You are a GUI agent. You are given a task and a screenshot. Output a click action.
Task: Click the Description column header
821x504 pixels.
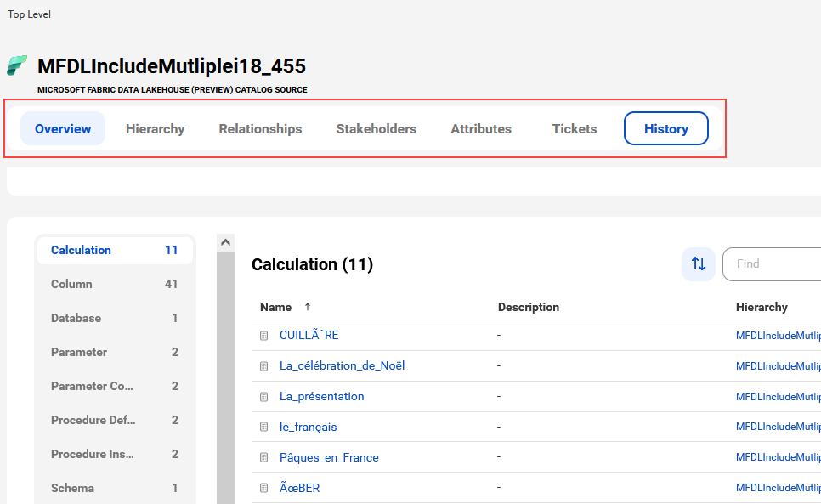[x=529, y=307]
